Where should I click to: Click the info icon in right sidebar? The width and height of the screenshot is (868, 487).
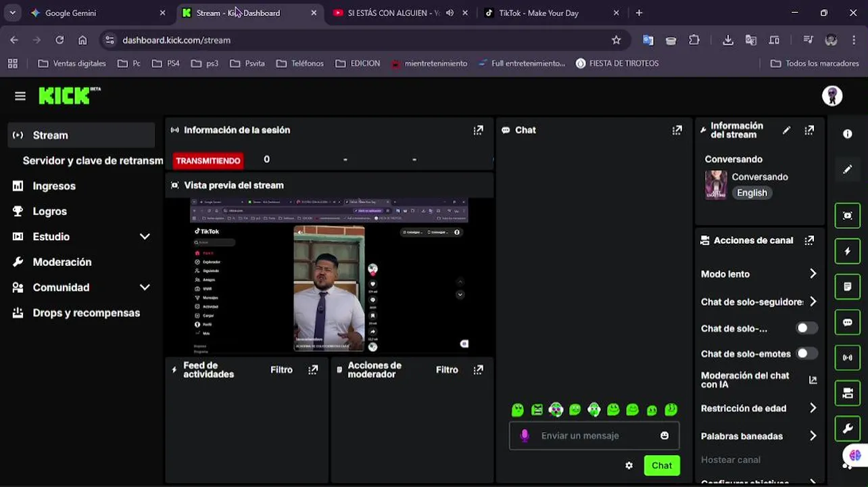pos(848,134)
